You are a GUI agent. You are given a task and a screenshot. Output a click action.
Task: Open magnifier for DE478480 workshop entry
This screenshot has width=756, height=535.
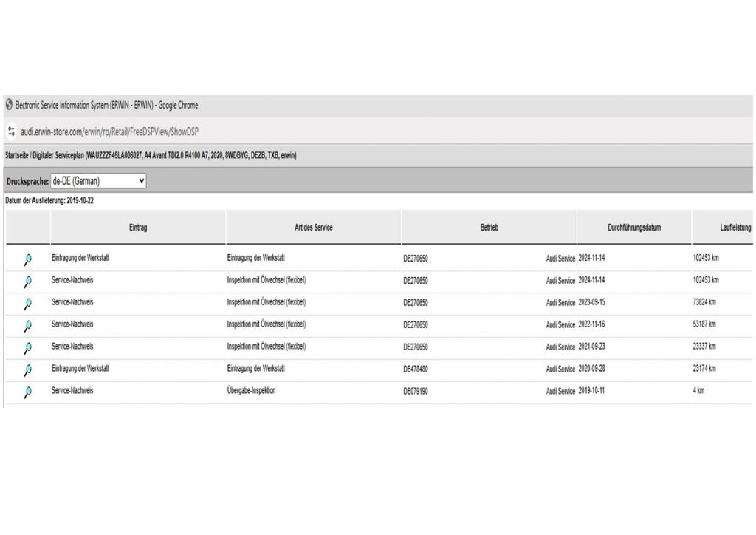[x=27, y=370]
